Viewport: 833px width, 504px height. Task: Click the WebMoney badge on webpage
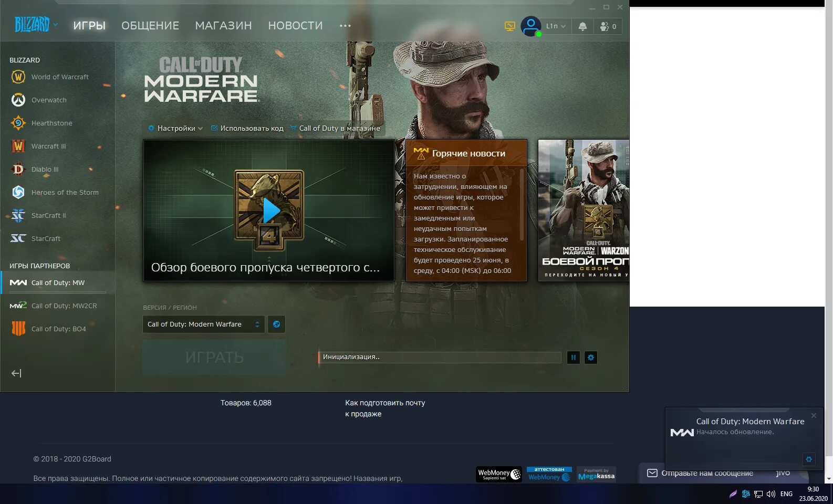tap(499, 475)
